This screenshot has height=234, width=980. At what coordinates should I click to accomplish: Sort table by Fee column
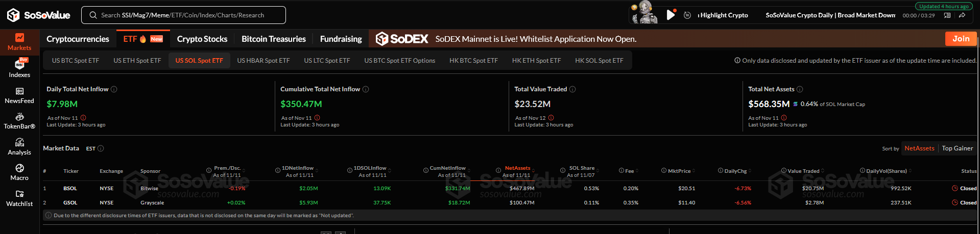pos(629,171)
